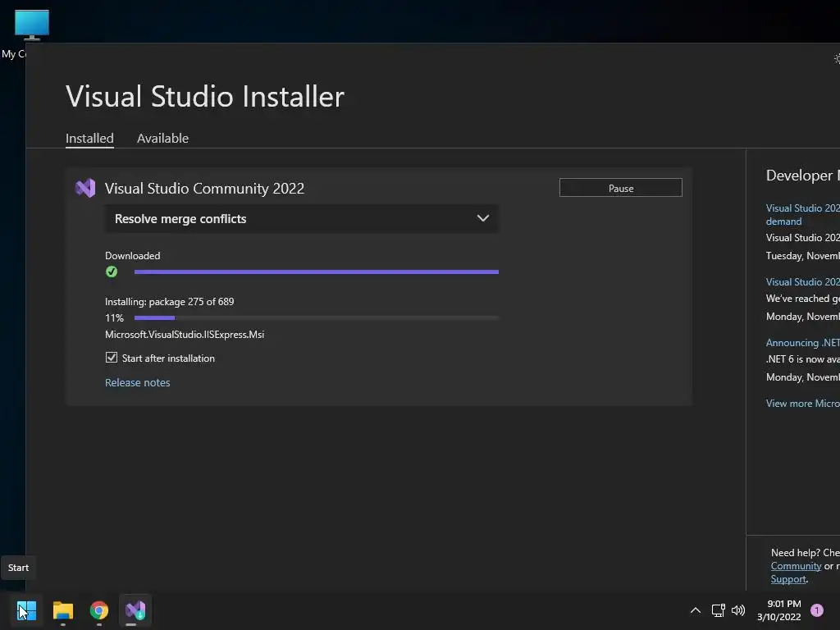Open the Release notes link
This screenshot has width=840, height=630.
pyautogui.click(x=138, y=382)
